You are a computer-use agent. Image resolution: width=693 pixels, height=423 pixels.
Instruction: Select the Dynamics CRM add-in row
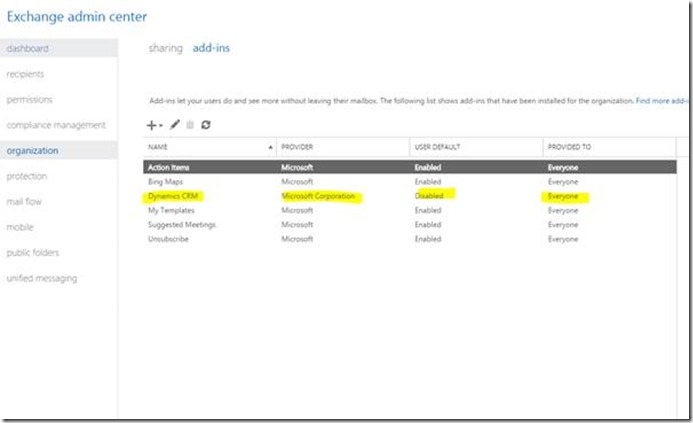(x=173, y=197)
